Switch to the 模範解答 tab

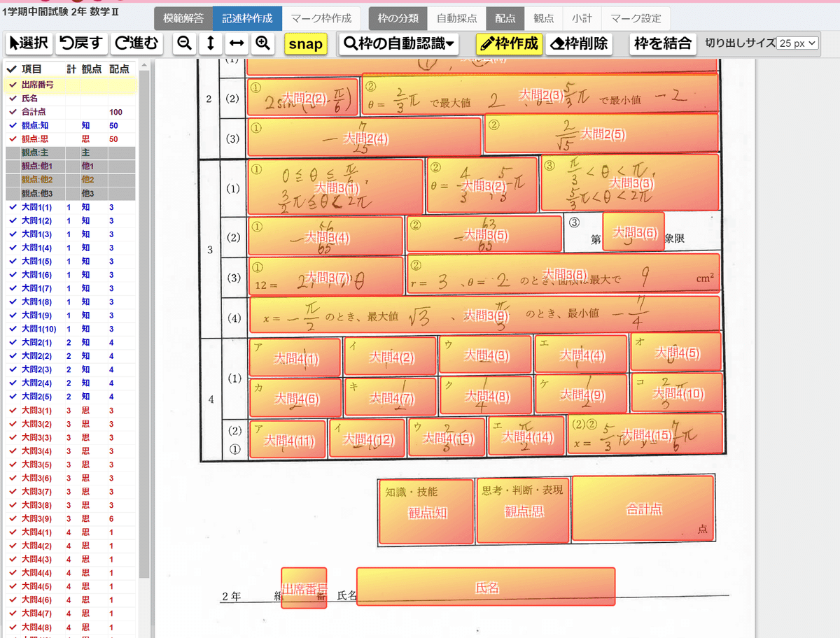click(183, 19)
